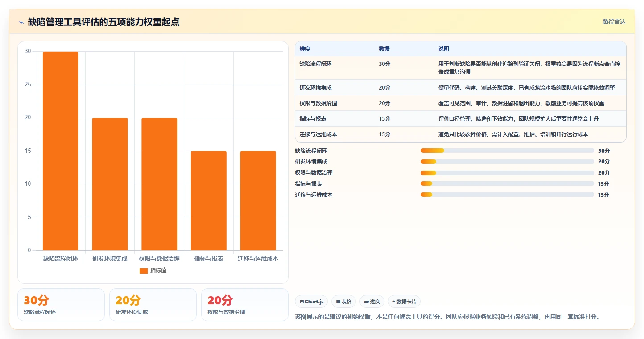Image resolution: width=644 pixels, height=339 pixels.
Task: Click the 研发环境集成 bar in the chart
Action: coord(110,184)
